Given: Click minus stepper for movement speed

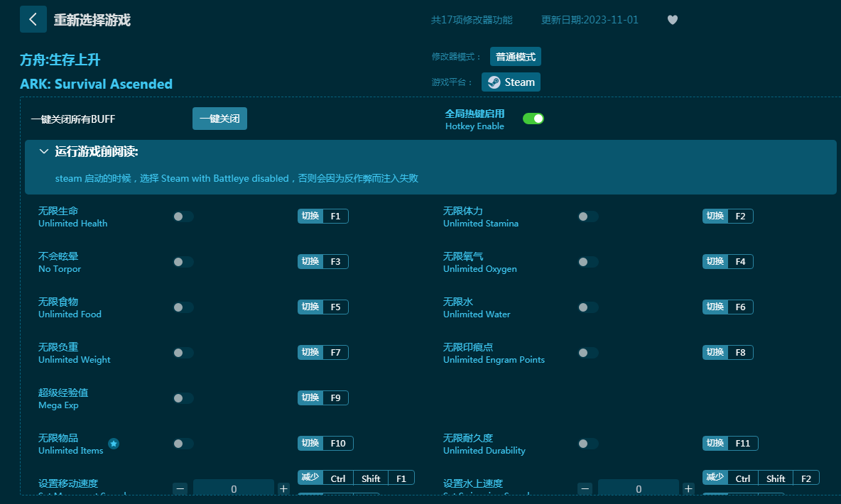Looking at the screenshot, I should 180,488.
